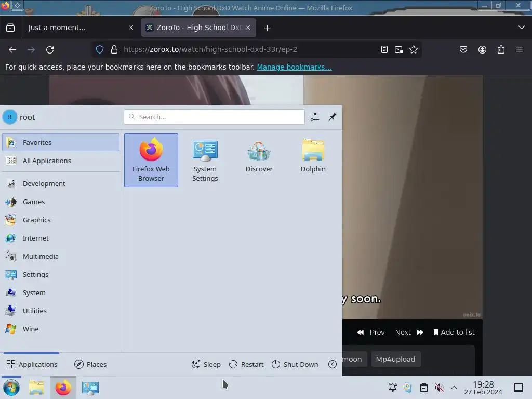532x399 pixels.
Task: Open Discover software center icon
Action: (x=259, y=160)
